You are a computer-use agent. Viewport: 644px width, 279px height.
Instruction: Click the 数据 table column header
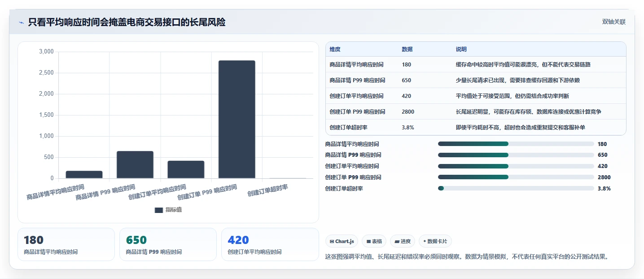coord(407,49)
